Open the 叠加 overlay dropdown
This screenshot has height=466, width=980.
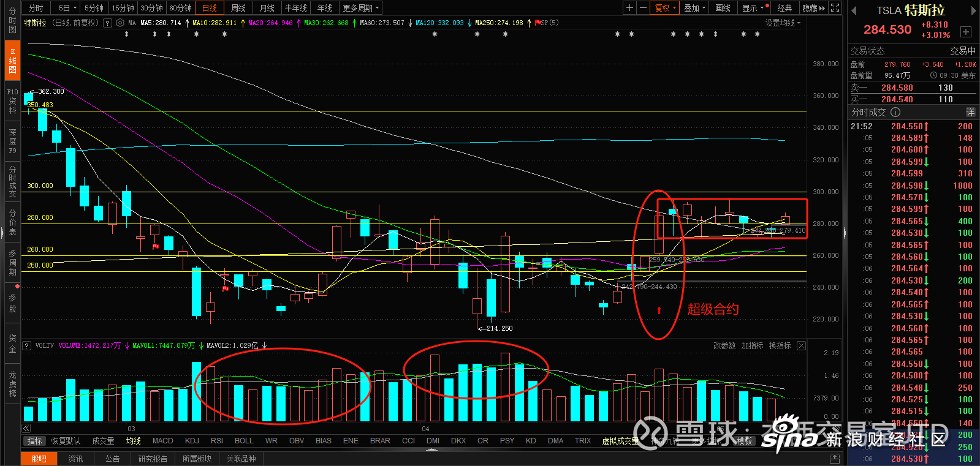tap(694, 8)
